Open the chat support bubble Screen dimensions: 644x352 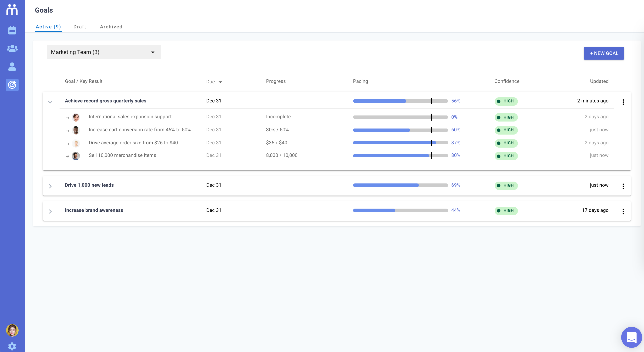pyautogui.click(x=631, y=337)
